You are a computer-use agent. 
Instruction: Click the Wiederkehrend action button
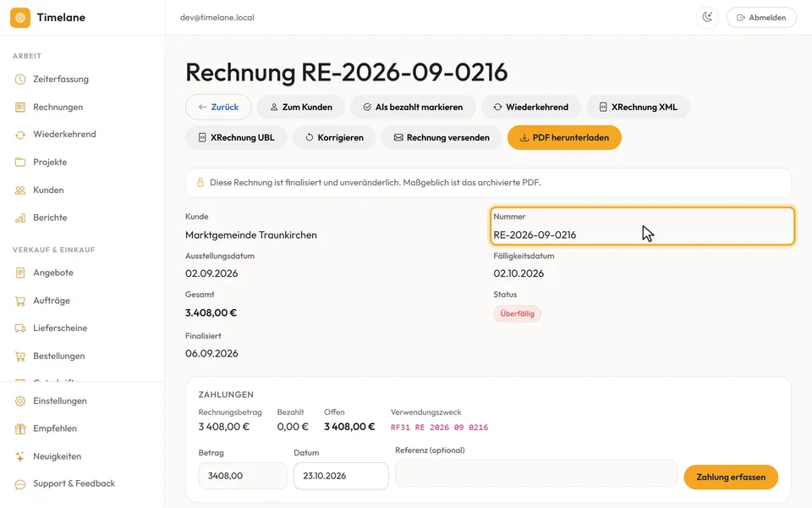pyautogui.click(x=531, y=108)
